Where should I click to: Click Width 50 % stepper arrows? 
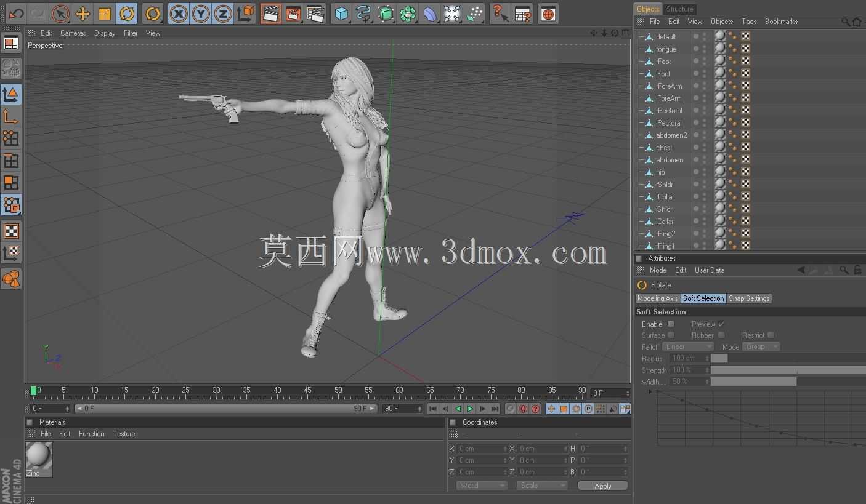pos(707,382)
